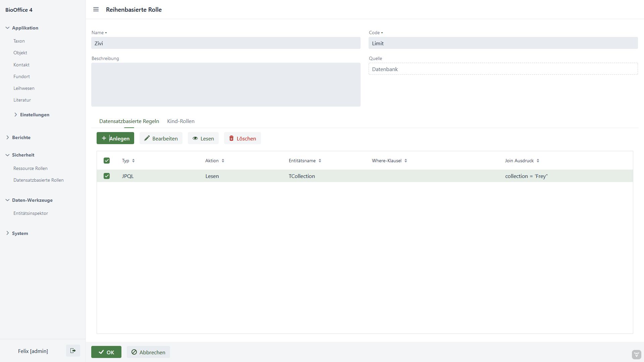Toggle the select-all checkbox in the table header
This screenshot has width=644, height=362.
coord(107,161)
